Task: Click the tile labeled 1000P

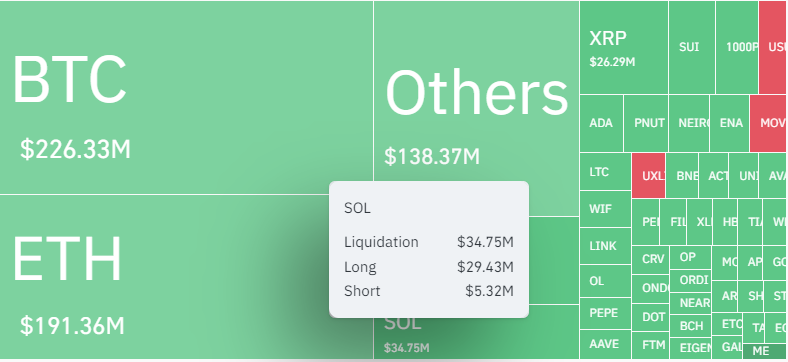Action: (x=737, y=47)
